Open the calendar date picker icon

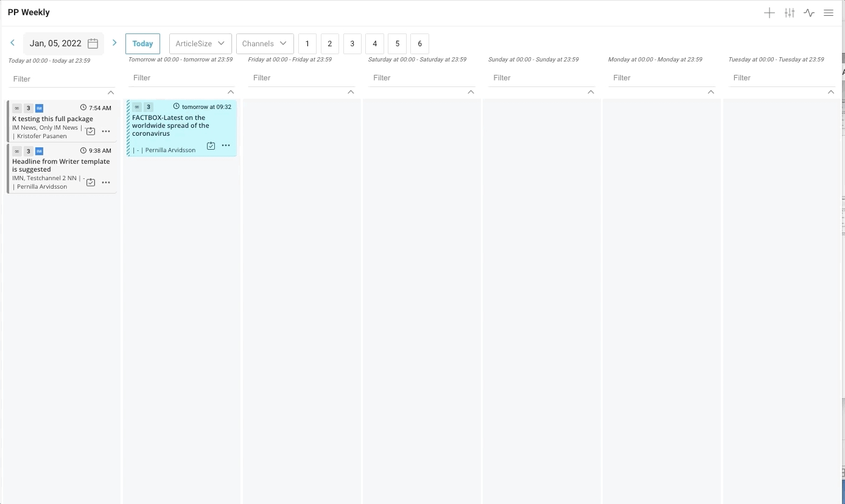(93, 44)
